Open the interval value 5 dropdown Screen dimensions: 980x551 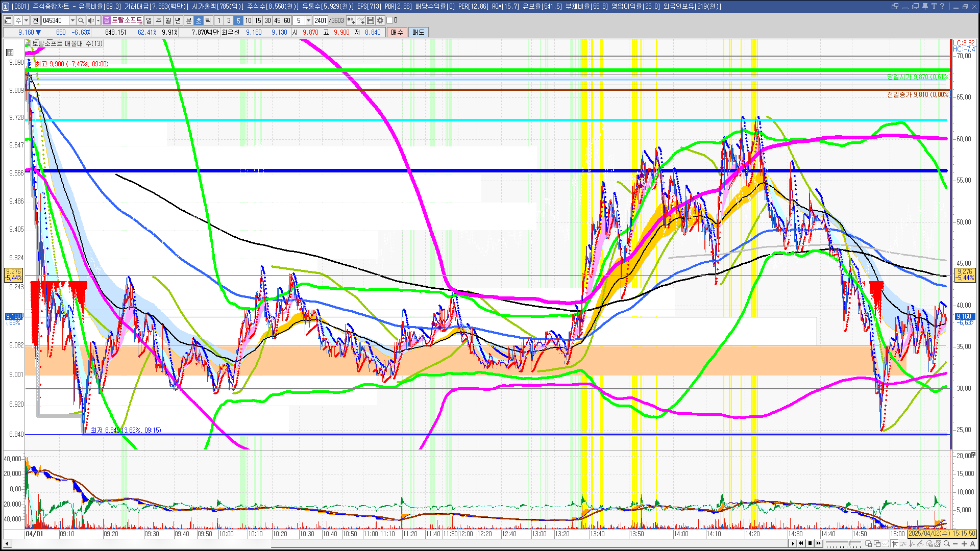[x=308, y=20]
